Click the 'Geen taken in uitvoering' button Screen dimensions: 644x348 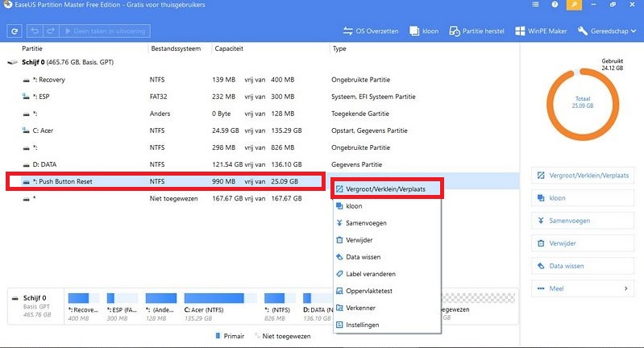[x=105, y=31]
